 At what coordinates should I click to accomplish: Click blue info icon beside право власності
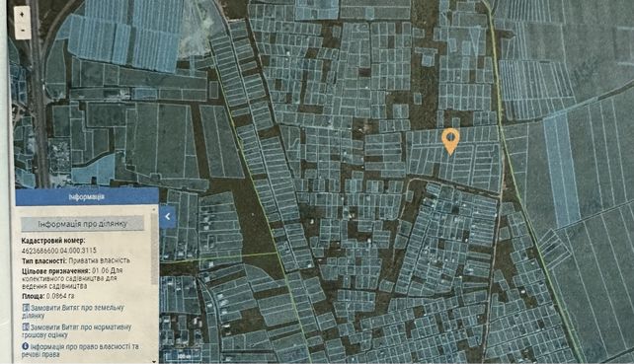(x=26, y=346)
